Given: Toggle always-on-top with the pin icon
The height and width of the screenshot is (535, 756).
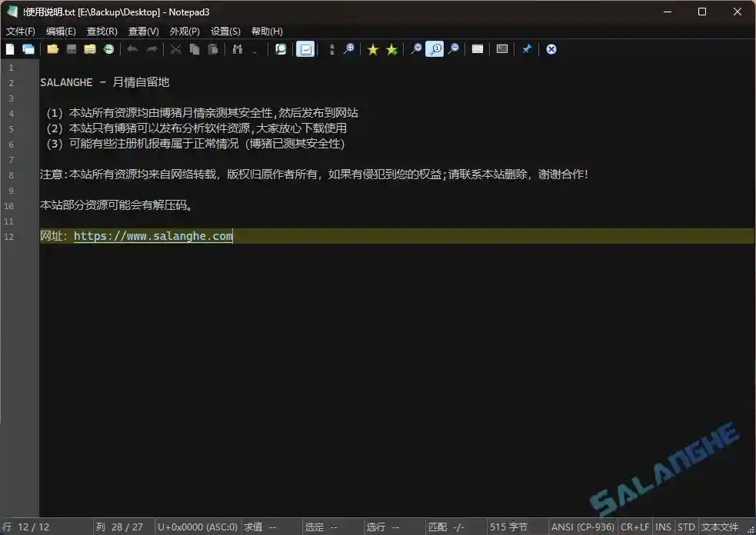Looking at the screenshot, I should [x=527, y=49].
